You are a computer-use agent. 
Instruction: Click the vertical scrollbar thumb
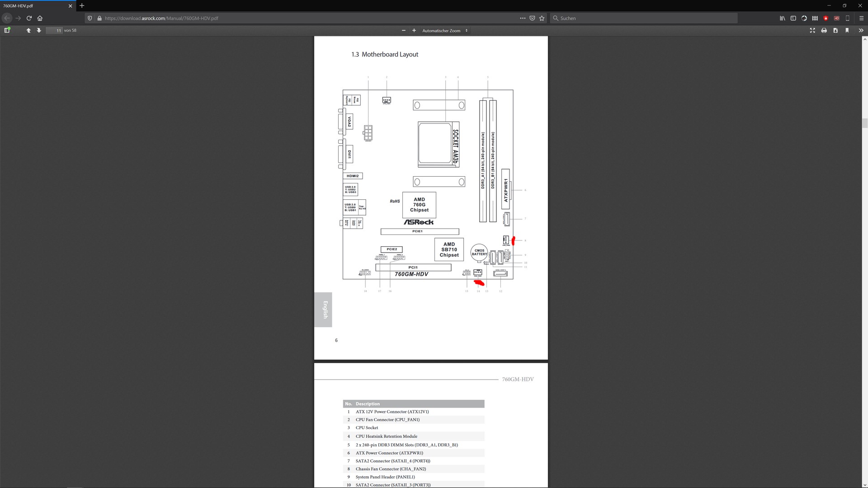click(864, 123)
